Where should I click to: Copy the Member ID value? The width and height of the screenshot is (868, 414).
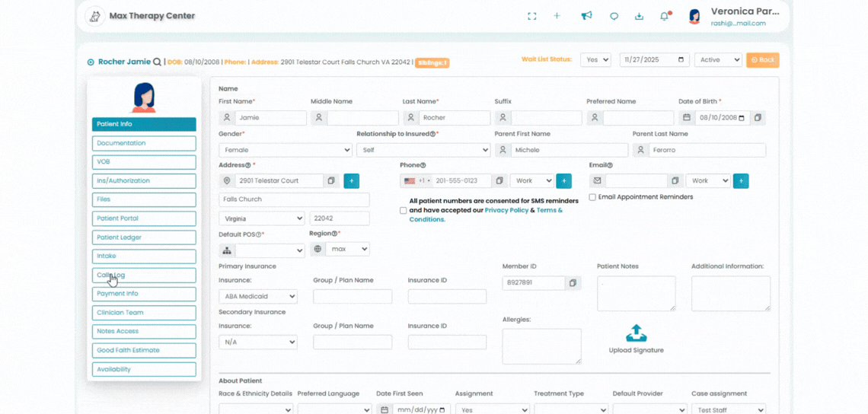[x=573, y=283]
